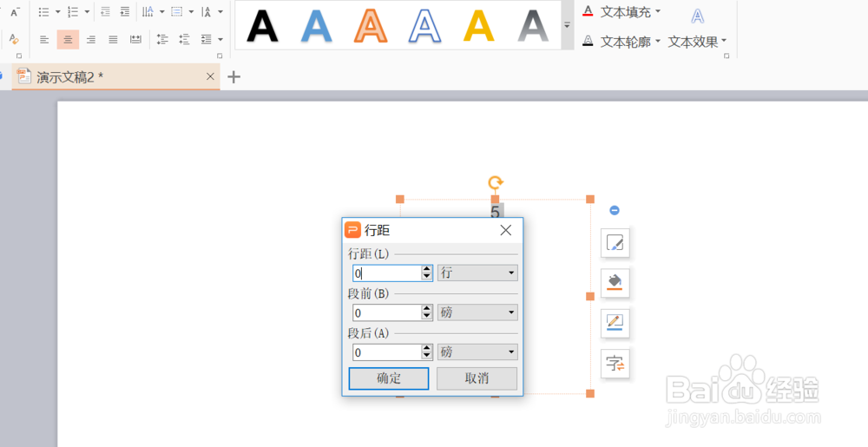Open the text conversion 字 tool
The width and height of the screenshot is (868, 447).
tap(615, 364)
